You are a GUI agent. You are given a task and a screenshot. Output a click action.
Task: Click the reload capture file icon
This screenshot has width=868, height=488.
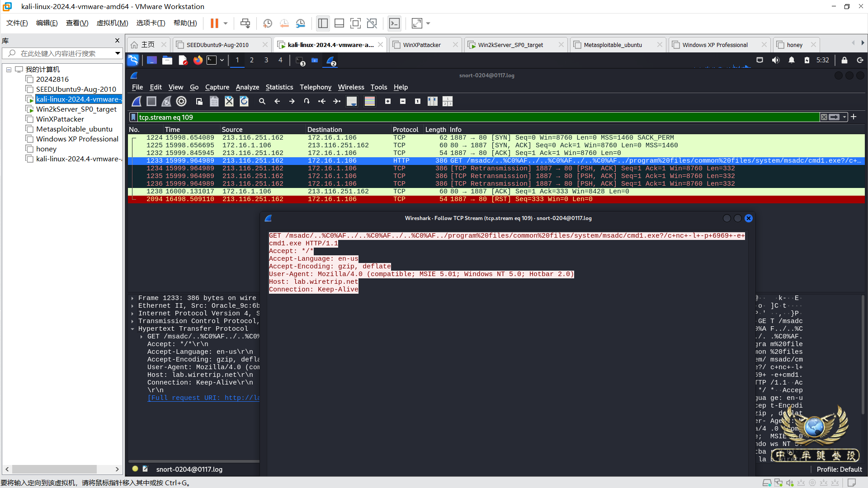point(244,101)
